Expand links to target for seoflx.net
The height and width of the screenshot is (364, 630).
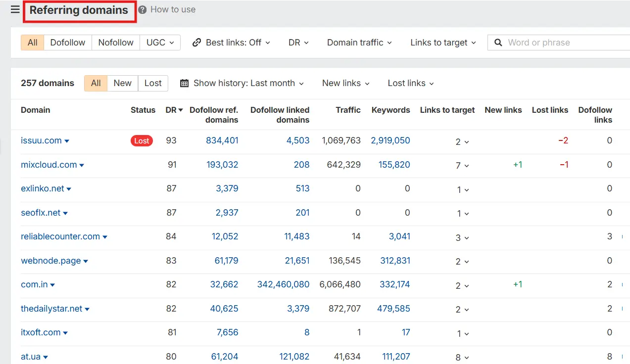click(x=463, y=213)
